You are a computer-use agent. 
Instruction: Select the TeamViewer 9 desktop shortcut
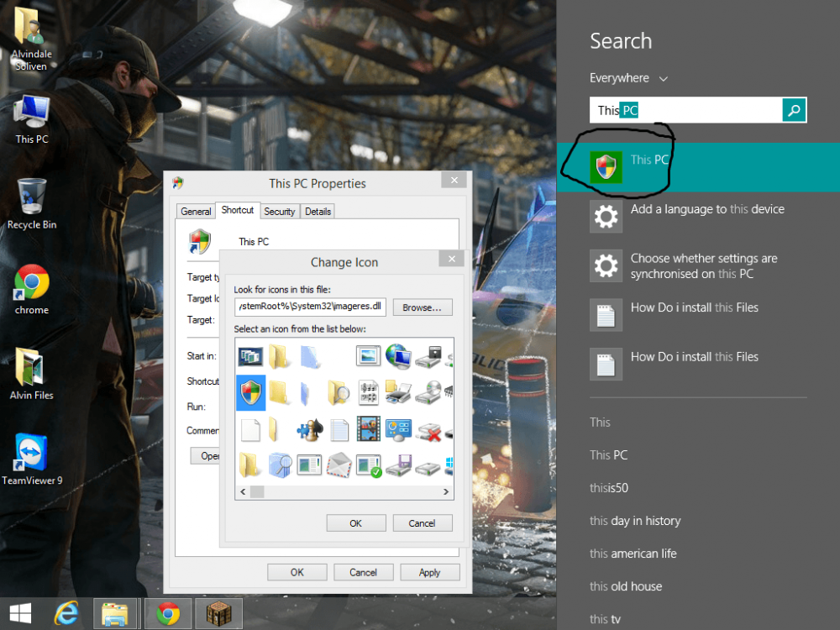(32, 459)
